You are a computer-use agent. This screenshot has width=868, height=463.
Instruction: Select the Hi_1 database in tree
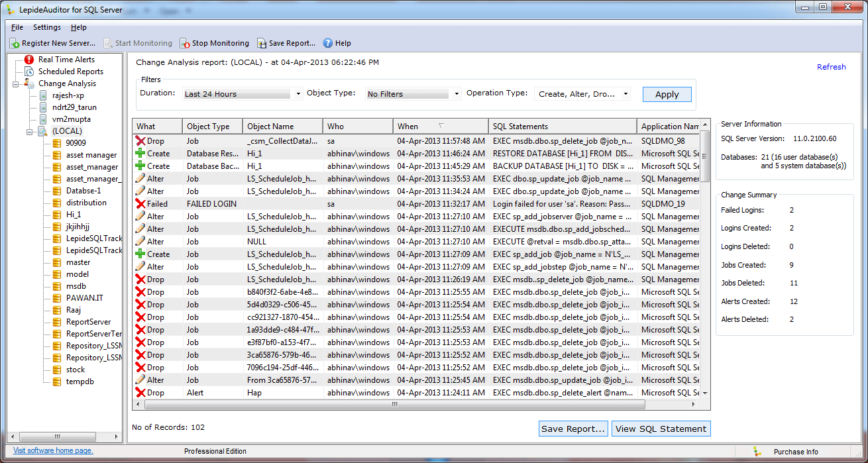pos(74,215)
